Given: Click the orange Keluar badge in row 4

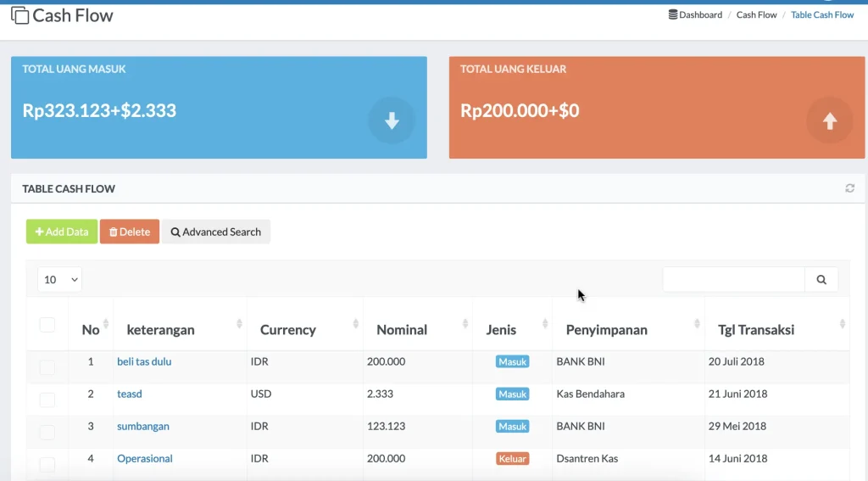Looking at the screenshot, I should coord(512,459).
